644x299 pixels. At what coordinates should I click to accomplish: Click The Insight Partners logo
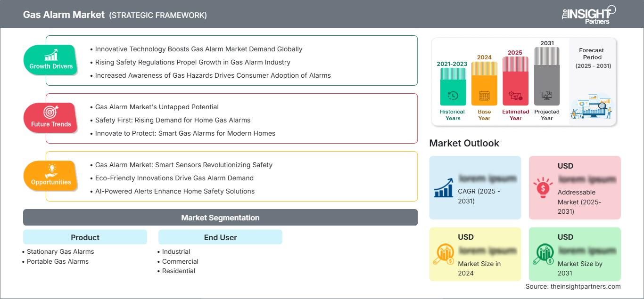point(587,14)
